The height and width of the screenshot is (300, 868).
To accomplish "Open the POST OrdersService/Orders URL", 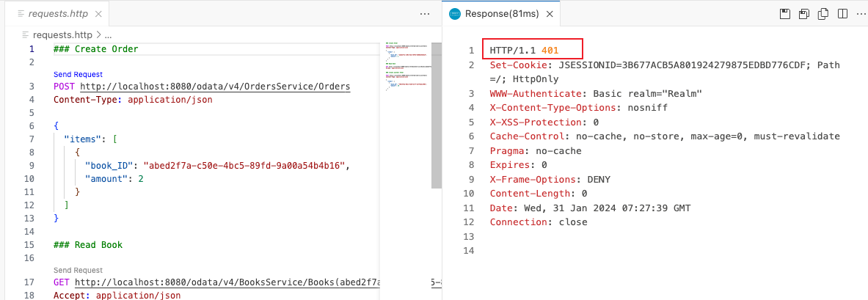I will [x=214, y=87].
